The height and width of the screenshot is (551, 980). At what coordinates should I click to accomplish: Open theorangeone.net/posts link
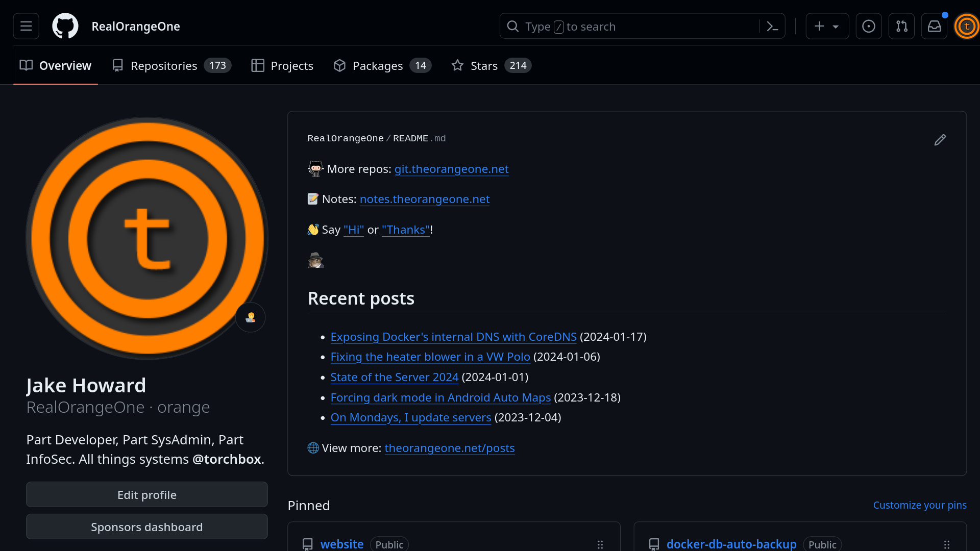pos(450,448)
